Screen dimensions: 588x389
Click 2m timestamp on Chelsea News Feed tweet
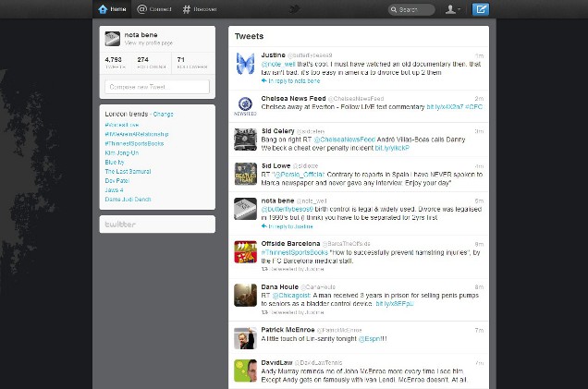tap(479, 99)
